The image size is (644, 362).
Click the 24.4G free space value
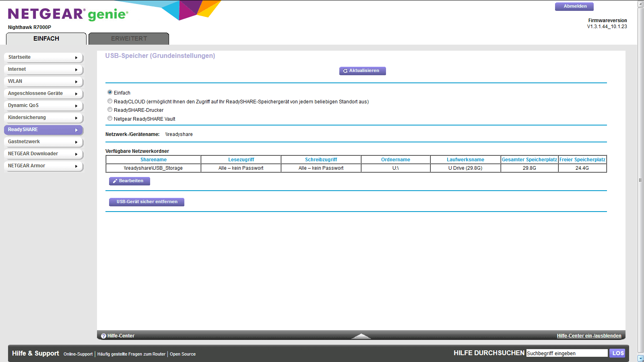582,168
